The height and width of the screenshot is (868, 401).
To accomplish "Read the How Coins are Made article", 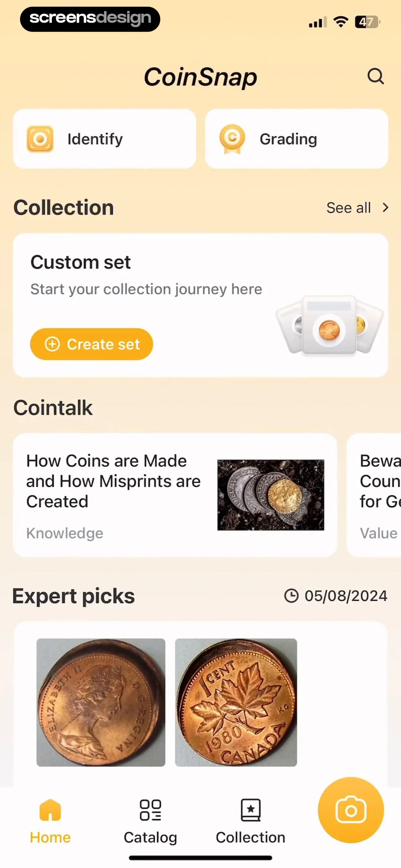I will pos(113,481).
